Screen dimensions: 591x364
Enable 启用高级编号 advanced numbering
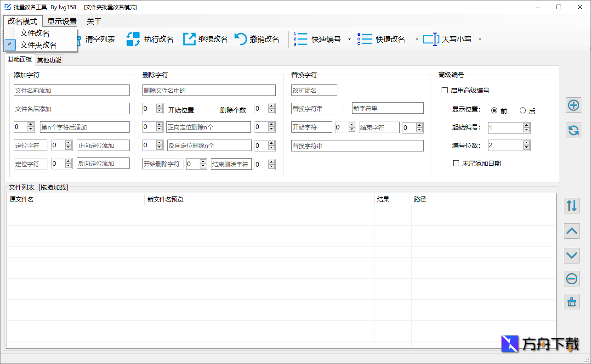point(444,90)
